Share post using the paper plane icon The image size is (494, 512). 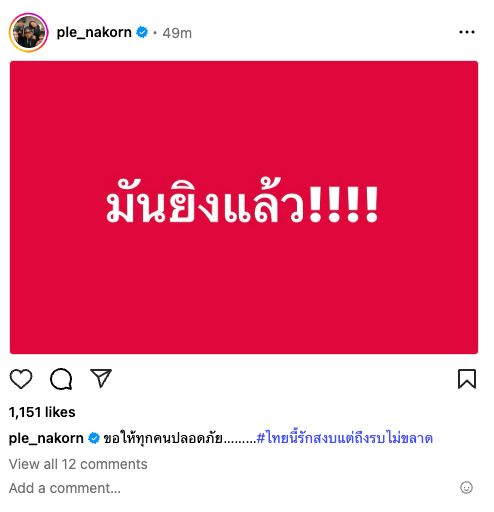click(101, 378)
